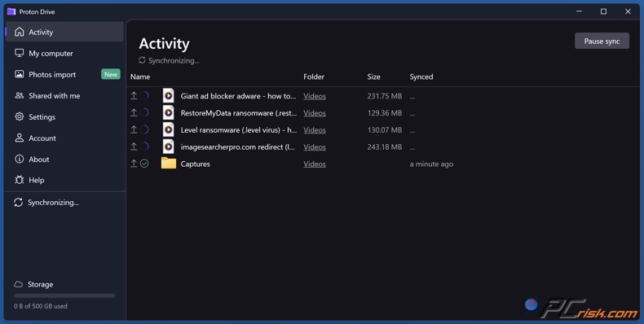
Task: Open Videos link for Captures folder
Action: (315, 164)
